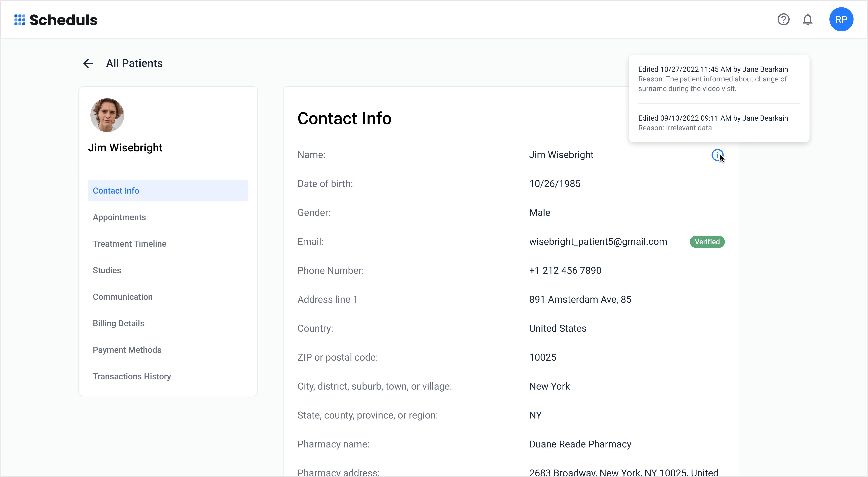Open Payment Methods
Screen dimensions: 868x477
tap(127, 350)
